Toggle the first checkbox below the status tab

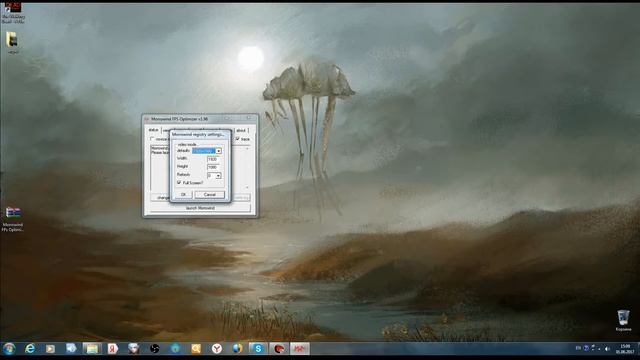pos(153,139)
